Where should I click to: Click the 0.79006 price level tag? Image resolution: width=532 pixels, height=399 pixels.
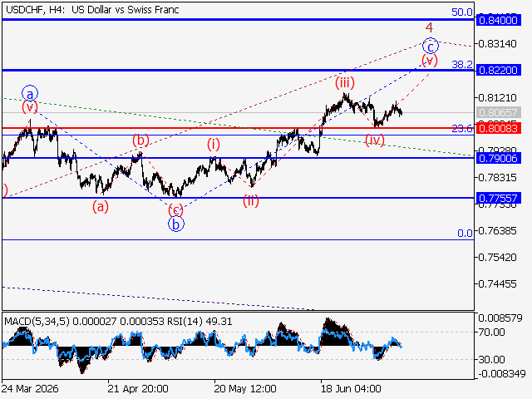(499, 158)
